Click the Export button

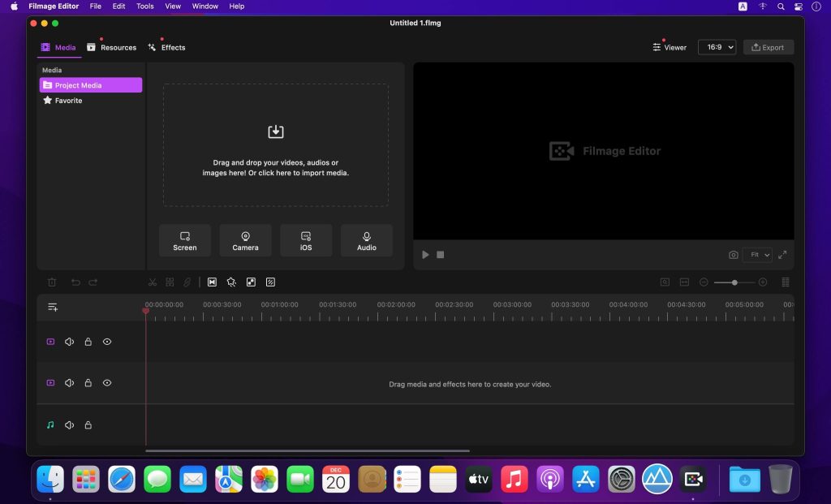pyautogui.click(x=768, y=47)
